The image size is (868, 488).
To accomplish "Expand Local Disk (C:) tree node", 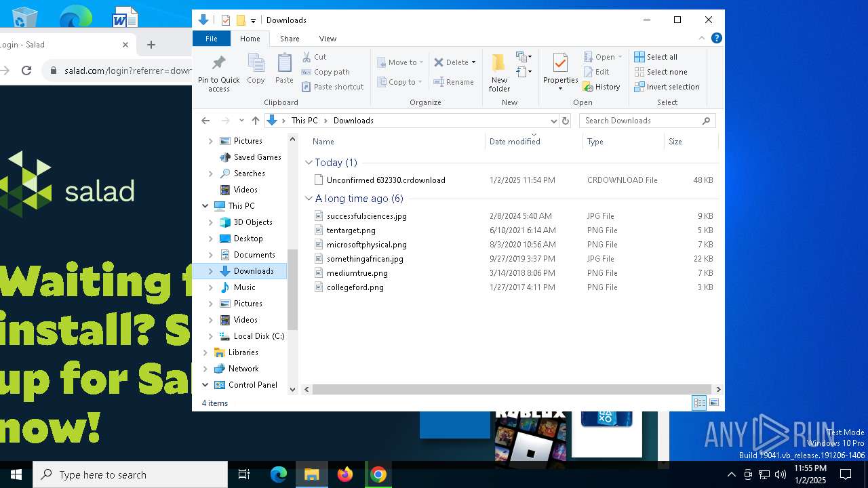I will [210, 336].
